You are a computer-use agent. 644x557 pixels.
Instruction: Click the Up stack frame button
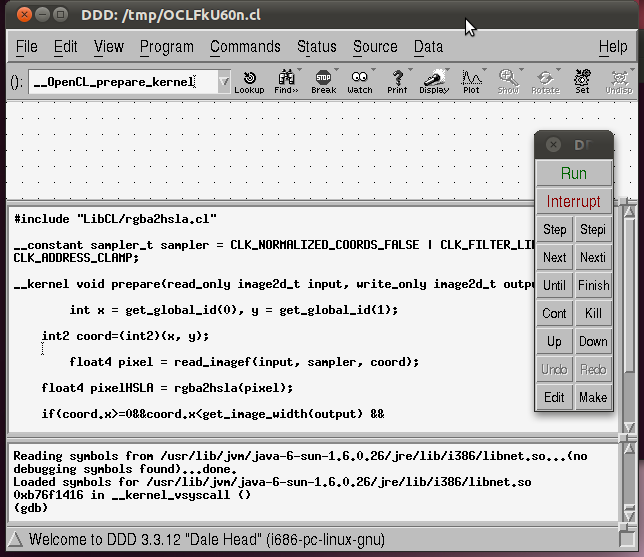(554, 341)
